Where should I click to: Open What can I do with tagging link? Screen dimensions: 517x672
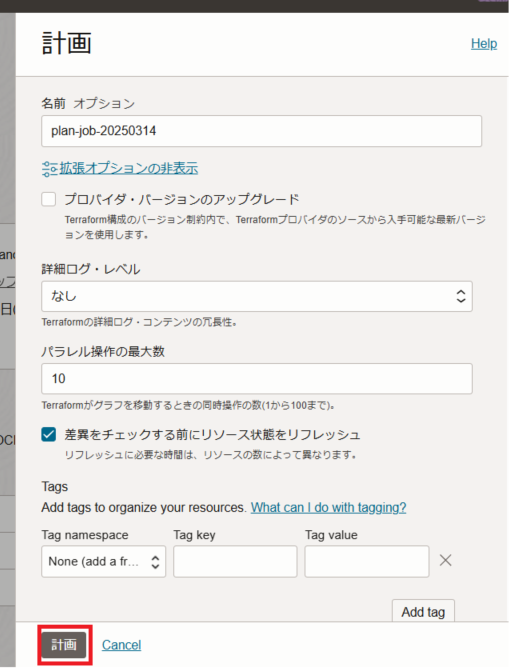click(x=328, y=507)
